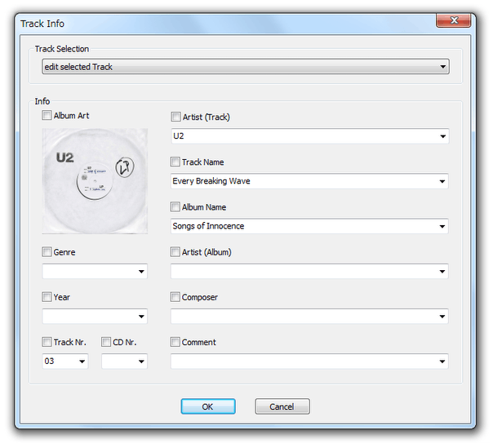Screen dimensions: 493x448
Task: Check the Year checkbox
Action: [x=47, y=298]
